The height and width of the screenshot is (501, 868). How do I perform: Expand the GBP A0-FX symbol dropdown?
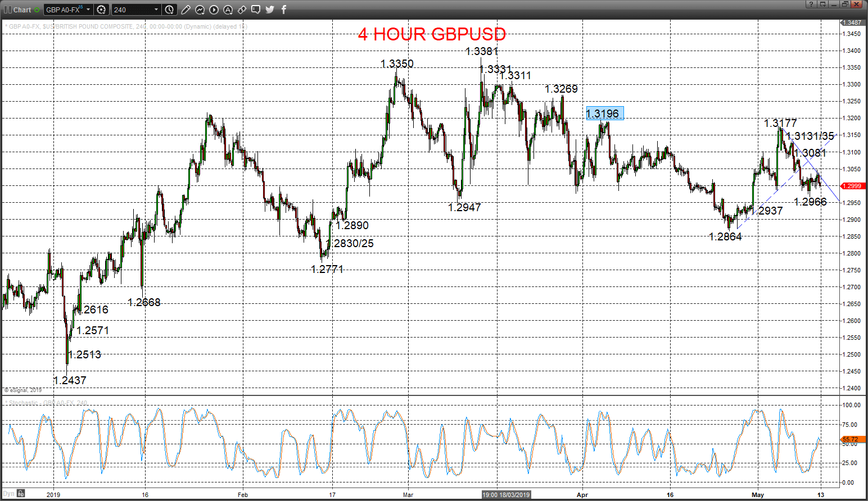click(x=88, y=10)
